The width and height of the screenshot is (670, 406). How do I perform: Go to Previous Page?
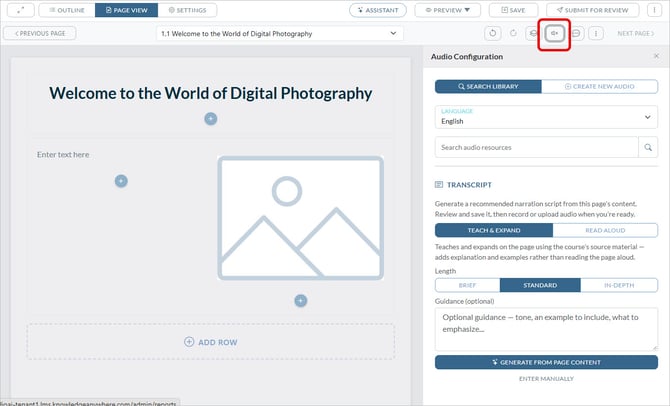[40, 33]
